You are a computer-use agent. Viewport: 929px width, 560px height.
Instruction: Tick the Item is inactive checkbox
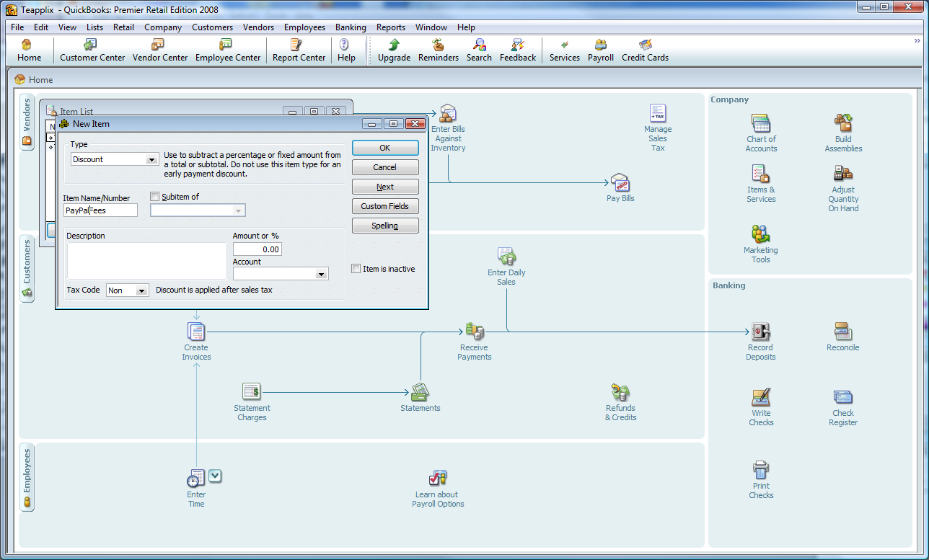coord(356,269)
